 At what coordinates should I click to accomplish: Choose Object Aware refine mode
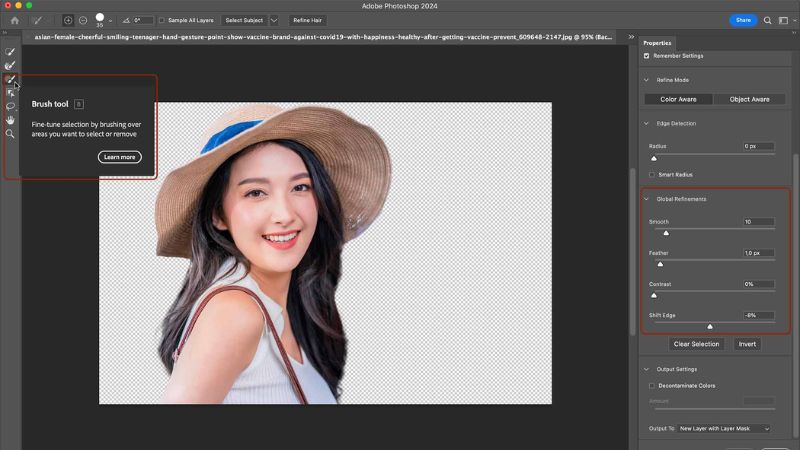[x=749, y=99]
